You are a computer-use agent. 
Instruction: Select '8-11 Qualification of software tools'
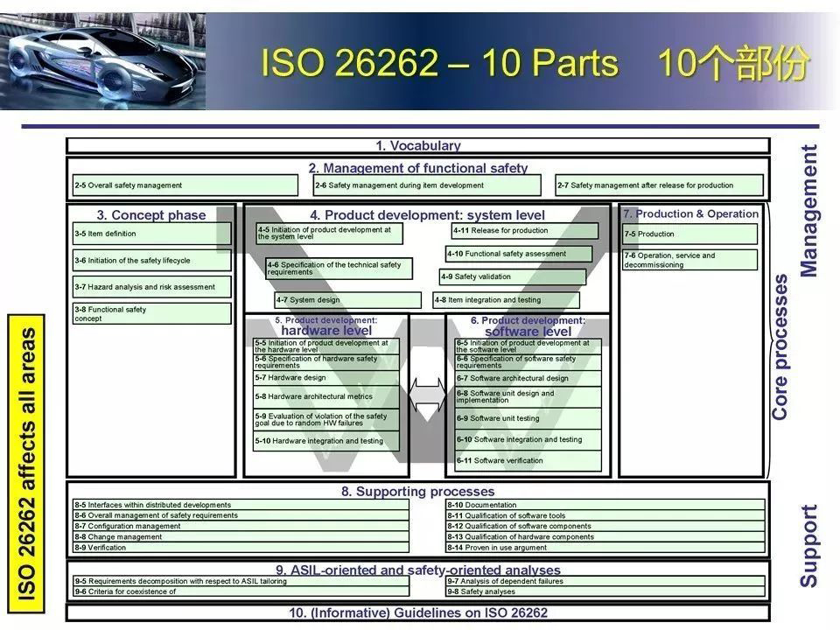(x=604, y=515)
